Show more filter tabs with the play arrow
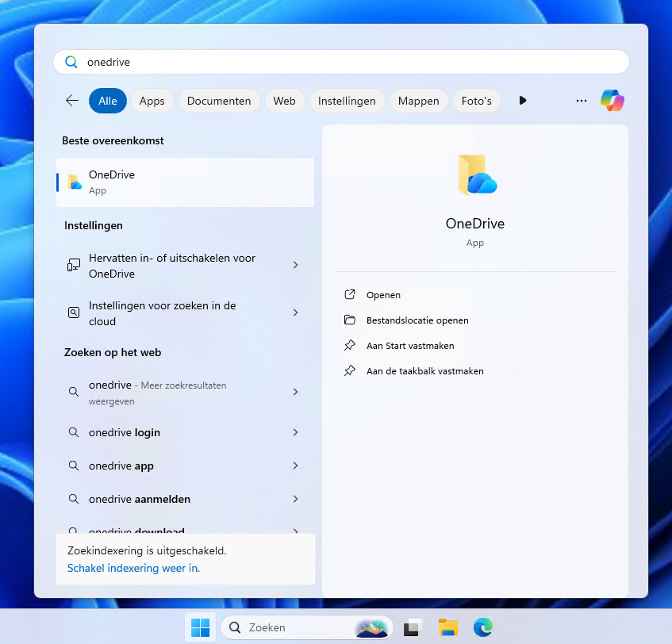Screen dimensions: 672x644 (x=522, y=101)
